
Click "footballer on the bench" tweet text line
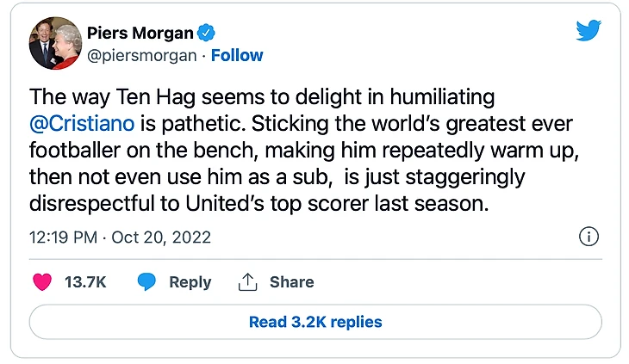pyautogui.click(x=129, y=151)
